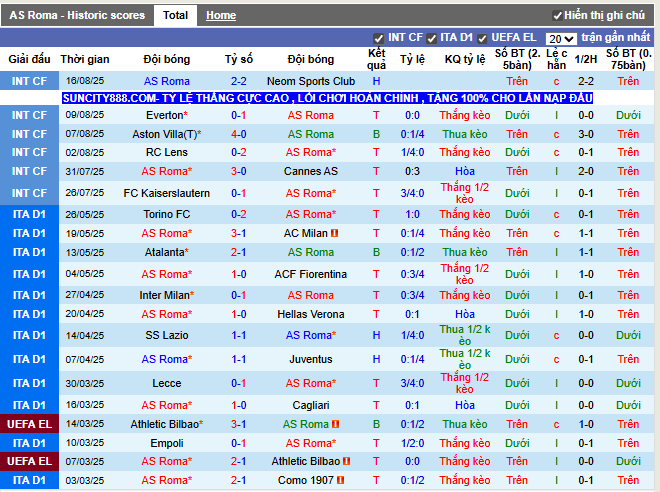
Task: Open the 20 recent matches dropdown
Action: pyautogui.click(x=561, y=39)
